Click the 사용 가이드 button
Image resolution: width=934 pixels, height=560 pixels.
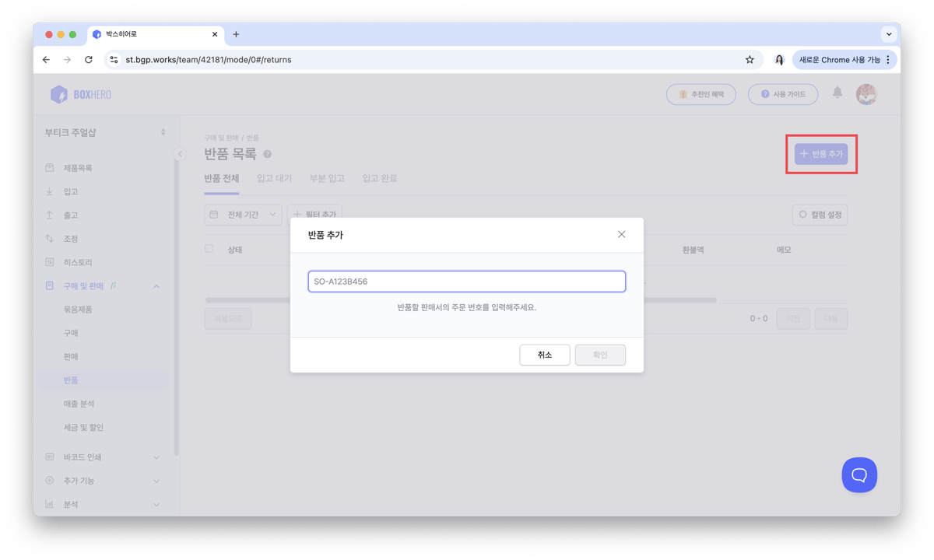tap(782, 94)
